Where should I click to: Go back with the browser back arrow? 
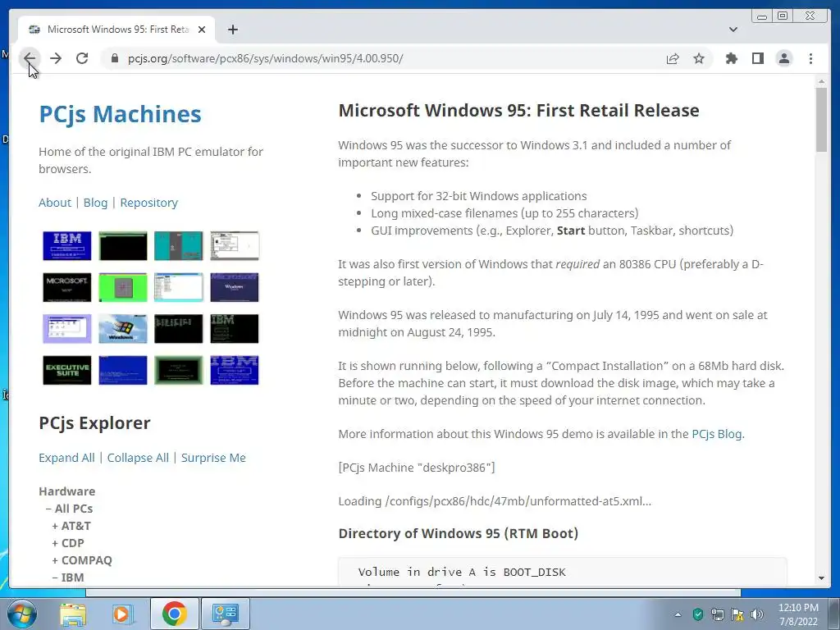point(30,58)
